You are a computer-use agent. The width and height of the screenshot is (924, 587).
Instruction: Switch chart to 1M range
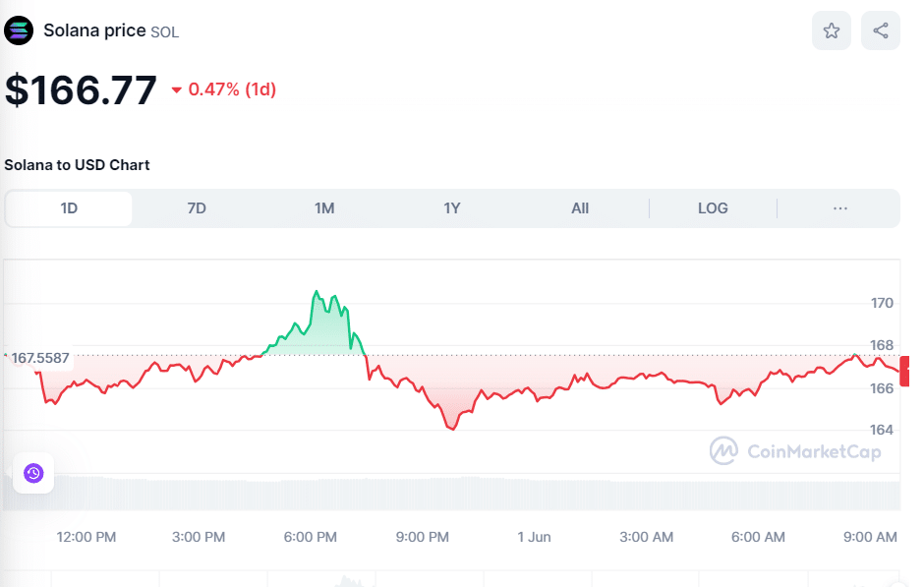pyautogui.click(x=324, y=208)
